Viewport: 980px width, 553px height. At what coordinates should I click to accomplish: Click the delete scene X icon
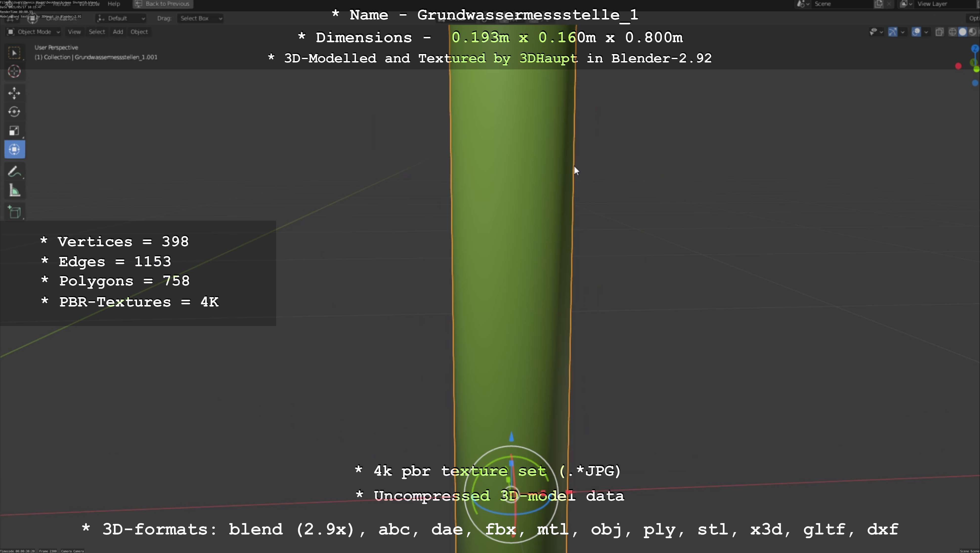coord(889,4)
